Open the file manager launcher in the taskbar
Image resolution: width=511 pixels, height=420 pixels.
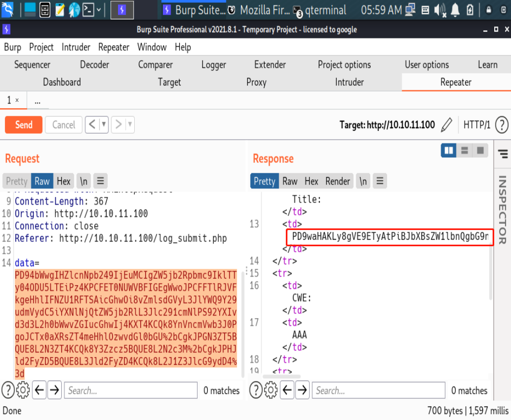[x=45, y=10]
